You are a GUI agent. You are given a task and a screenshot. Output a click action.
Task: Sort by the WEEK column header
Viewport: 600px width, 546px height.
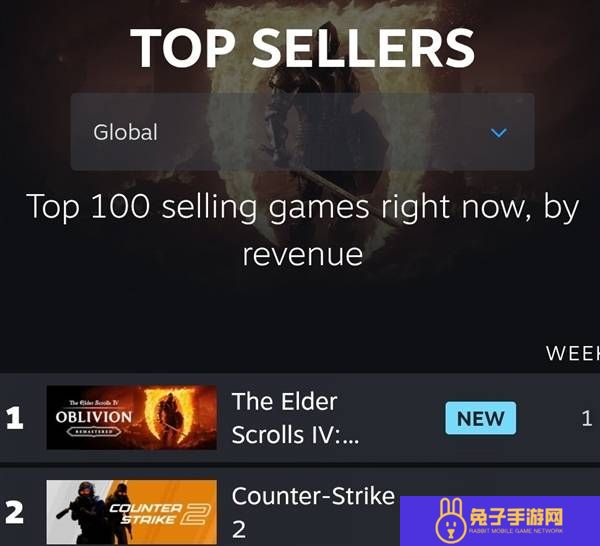click(x=573, y=353)
